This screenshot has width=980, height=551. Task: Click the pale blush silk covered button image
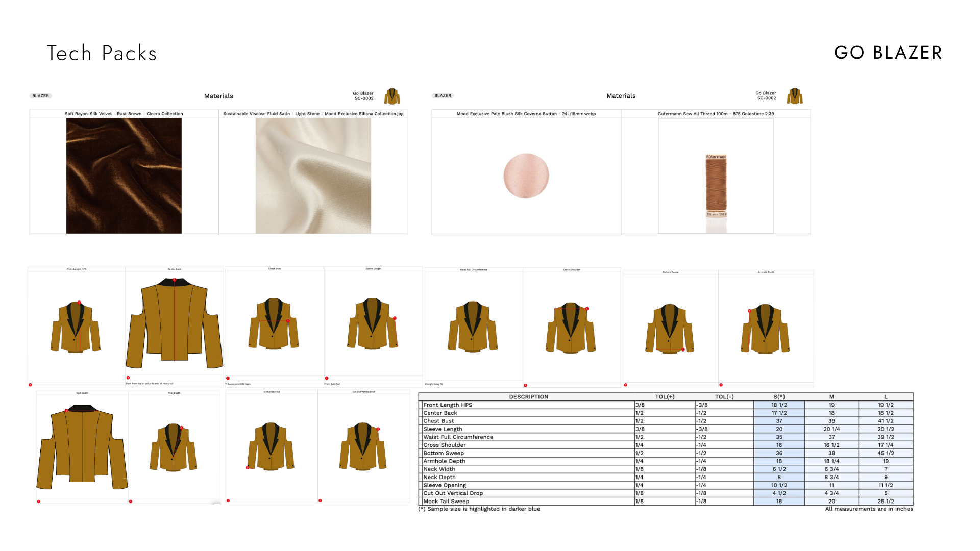click(526, 176)
